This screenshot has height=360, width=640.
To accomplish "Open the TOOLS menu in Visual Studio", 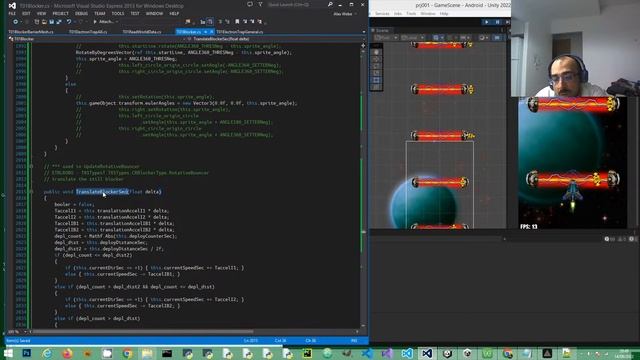I will coord(118,13).
